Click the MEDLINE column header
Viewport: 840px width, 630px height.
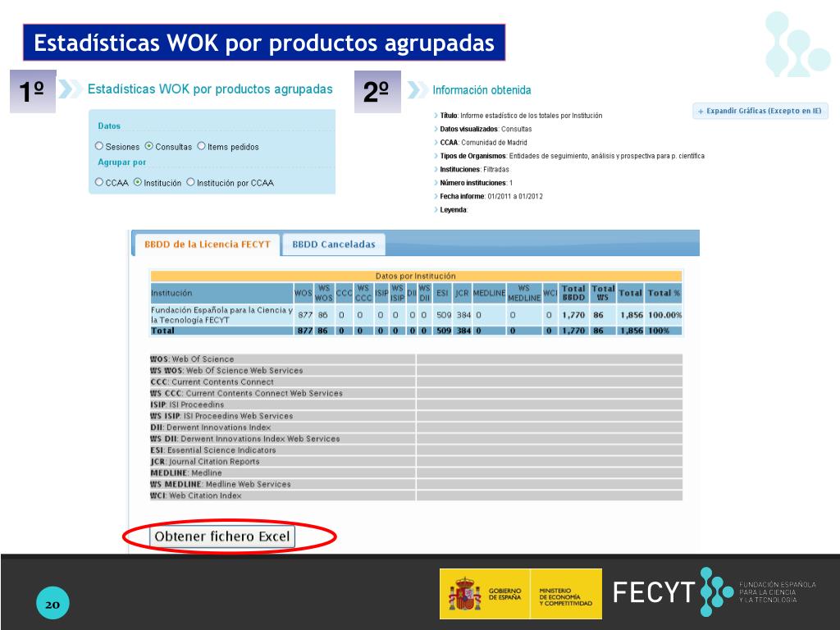(489, 293)
